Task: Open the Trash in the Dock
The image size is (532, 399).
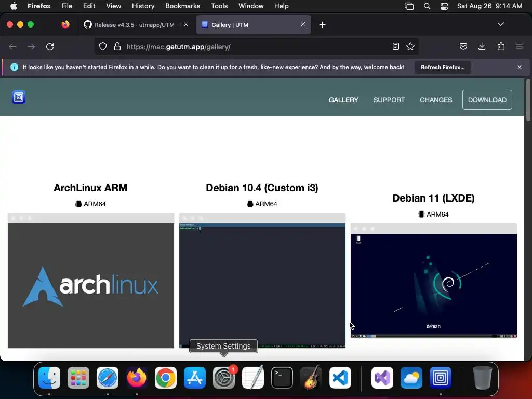Action: pos(483,378)
